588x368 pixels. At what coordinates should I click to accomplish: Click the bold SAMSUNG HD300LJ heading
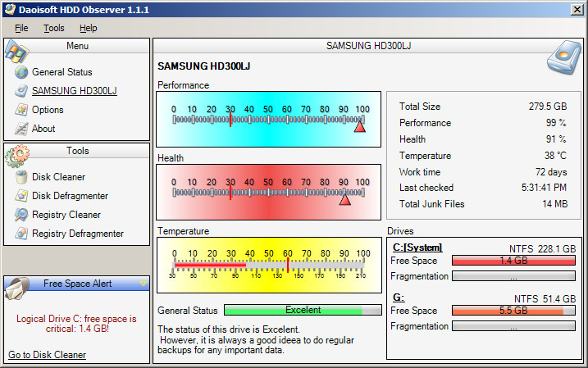pyautogui.click(x=203, y=66)
